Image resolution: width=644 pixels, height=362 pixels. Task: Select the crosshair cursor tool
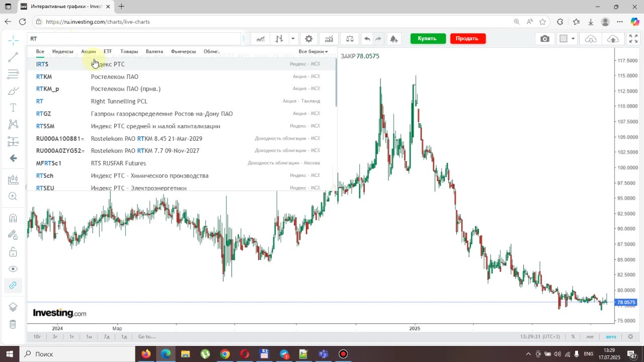[x=13, y=40]
